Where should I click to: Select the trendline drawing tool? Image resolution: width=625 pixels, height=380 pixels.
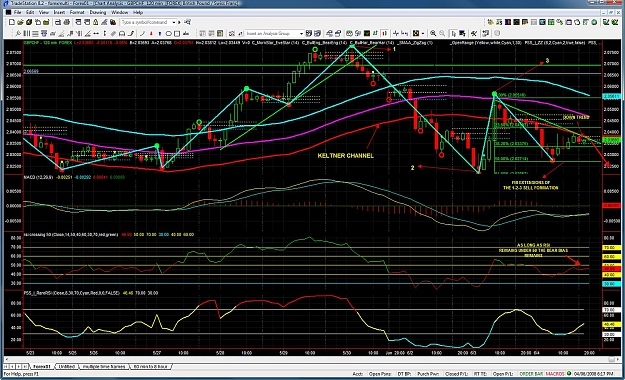coord(142,33)
